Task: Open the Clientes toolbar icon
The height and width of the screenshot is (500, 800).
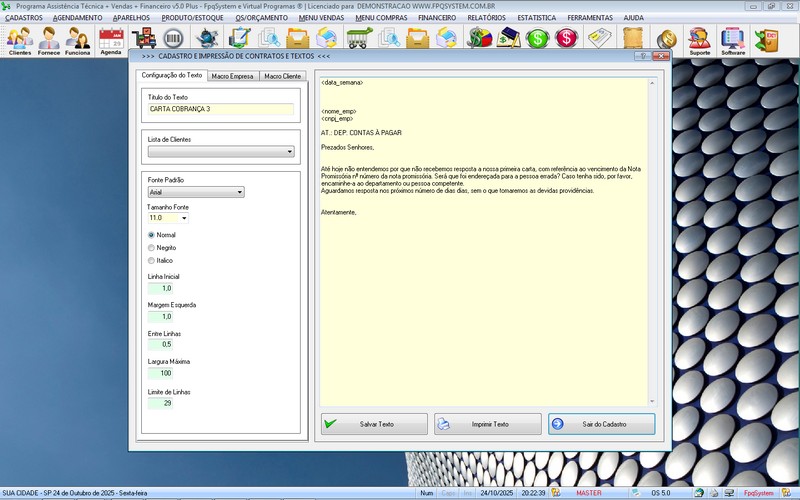Action: [x=20, y=41]
